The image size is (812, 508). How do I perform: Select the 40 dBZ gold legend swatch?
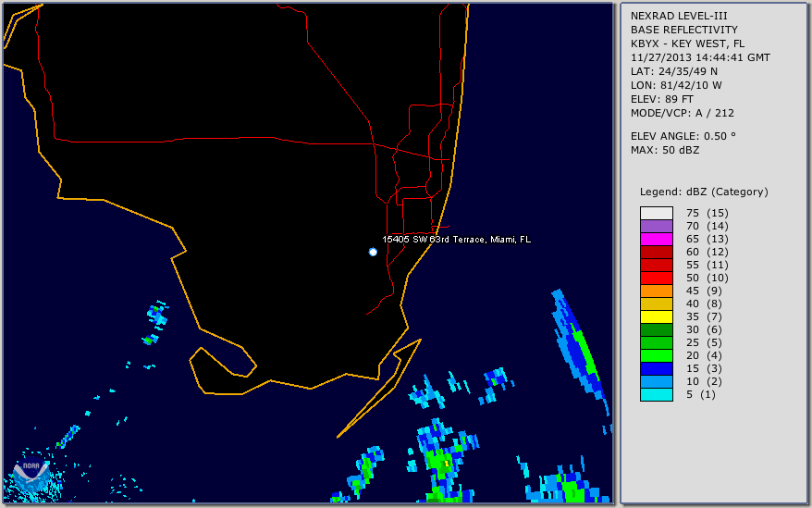click(656, 304)
